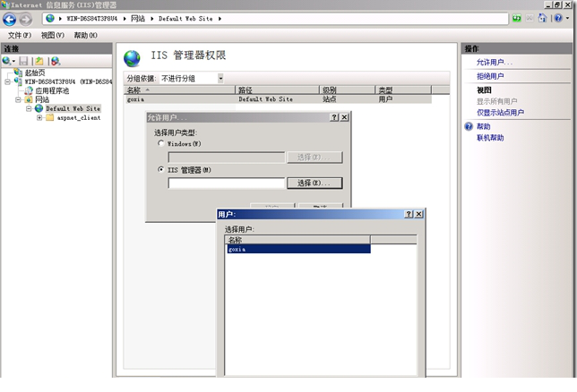Viewport: 577px width, 392px height.
Task: Click 联机帮助 link
Action: tap(490, 138)
